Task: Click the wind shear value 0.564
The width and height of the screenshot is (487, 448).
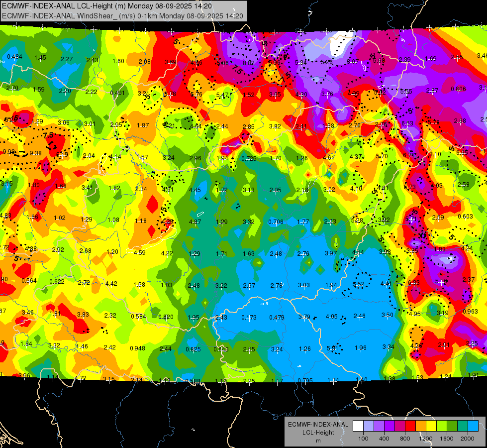Action: 29,281
